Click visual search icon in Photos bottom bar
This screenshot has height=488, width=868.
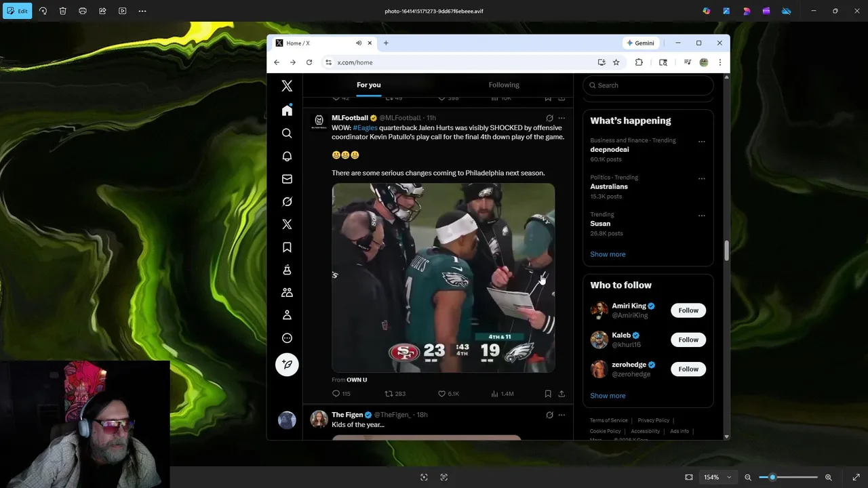[x=424, y=477]
